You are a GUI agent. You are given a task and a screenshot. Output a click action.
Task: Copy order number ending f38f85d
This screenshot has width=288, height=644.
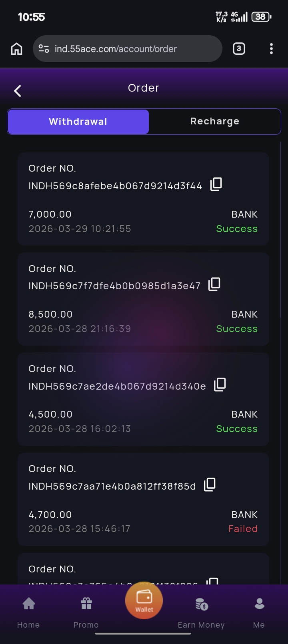pos(210,484)
